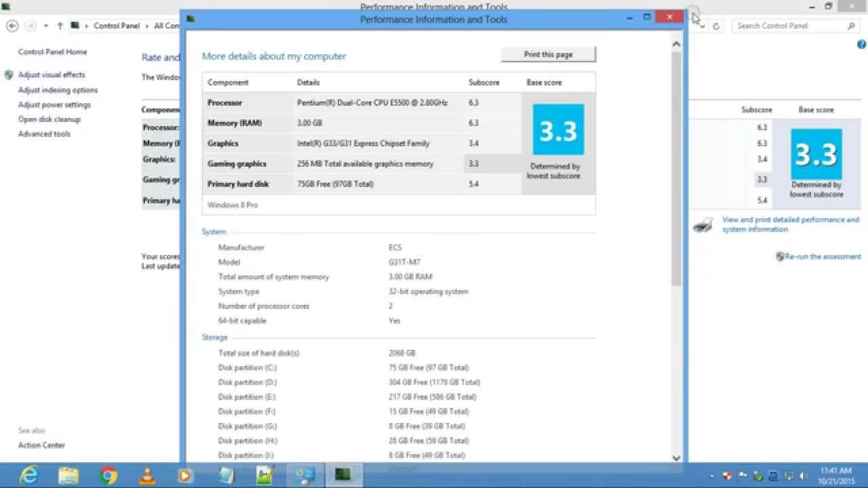
Task: Select the Primary hard disk row label
Action: click(238, 184)
